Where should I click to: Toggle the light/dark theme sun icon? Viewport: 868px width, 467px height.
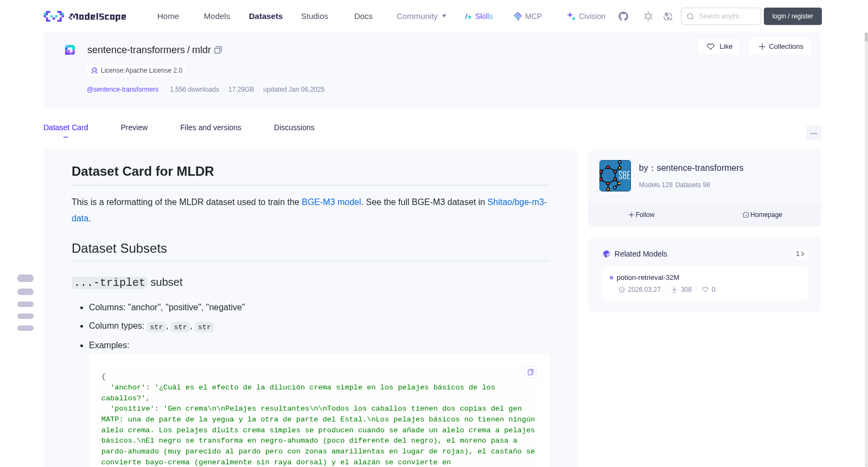point(648,16)
